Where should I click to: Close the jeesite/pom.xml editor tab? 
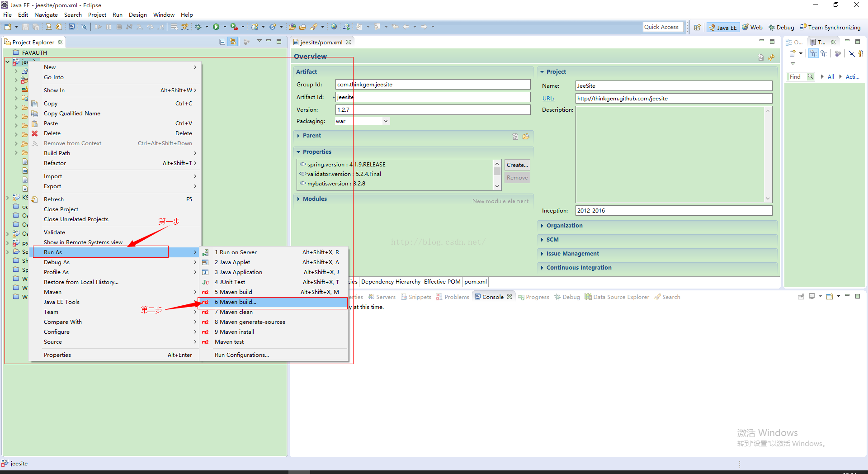tap(349, 42)
